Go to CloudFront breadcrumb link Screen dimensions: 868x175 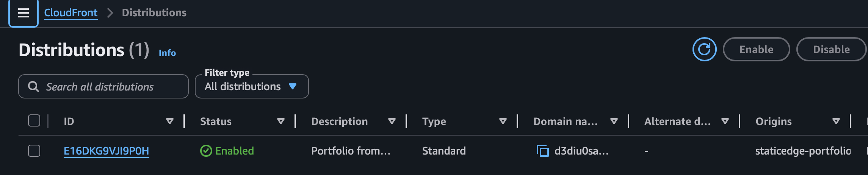[x=71, y=13]
